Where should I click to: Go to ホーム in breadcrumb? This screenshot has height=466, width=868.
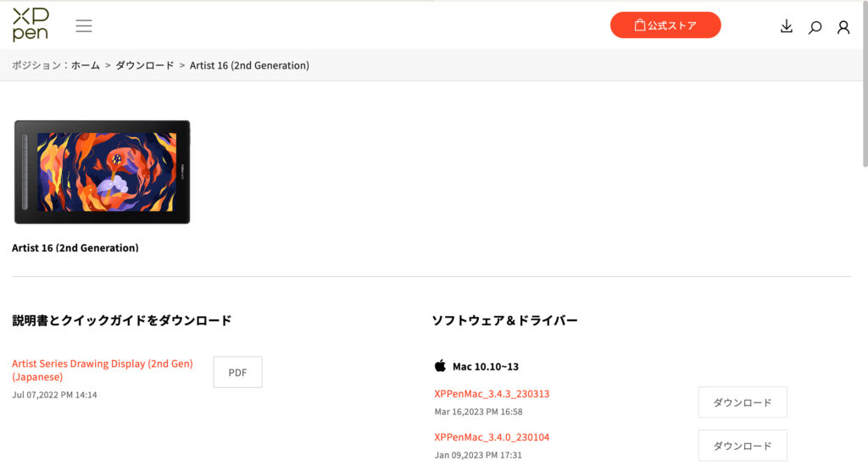(x=86, y=65)
